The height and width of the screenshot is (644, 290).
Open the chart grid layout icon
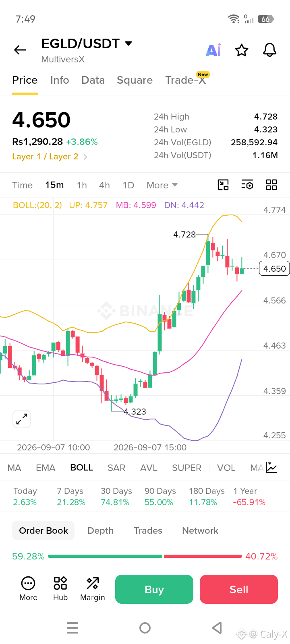coord(271,185)
